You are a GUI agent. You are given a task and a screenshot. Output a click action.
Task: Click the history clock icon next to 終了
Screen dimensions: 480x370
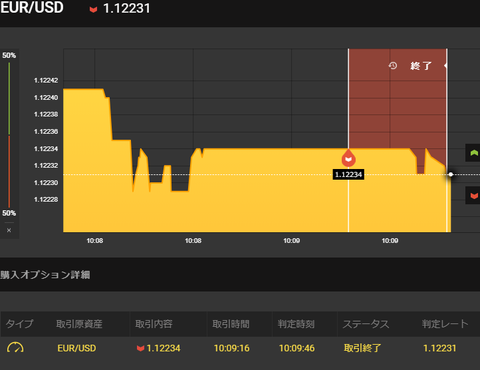393,66
